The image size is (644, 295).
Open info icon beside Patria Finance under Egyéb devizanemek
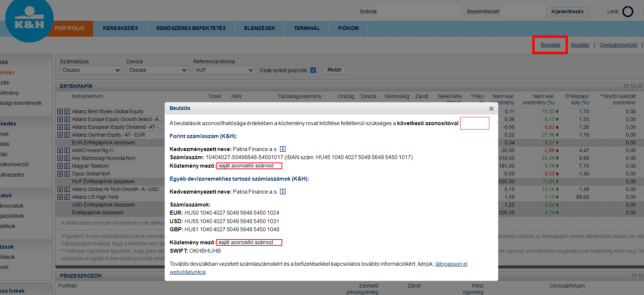click(x=283, y=192)
